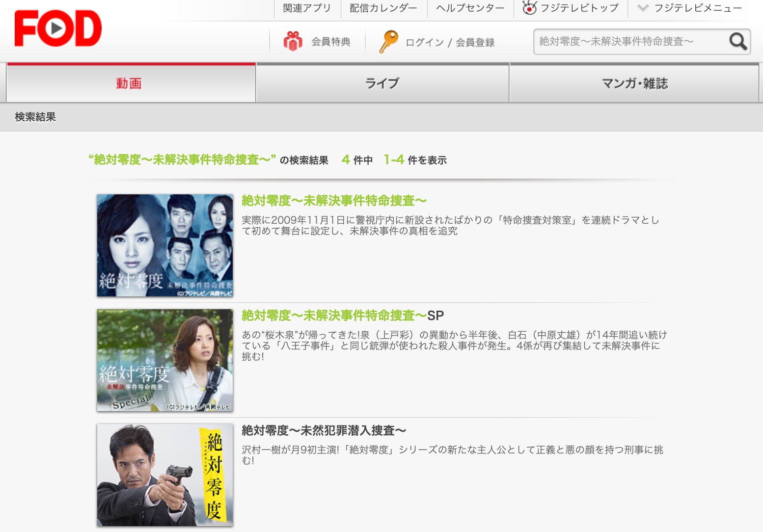Open the 関連アプリ link
This screenshot has width=763, height=532.
click(x=307, y=8)
